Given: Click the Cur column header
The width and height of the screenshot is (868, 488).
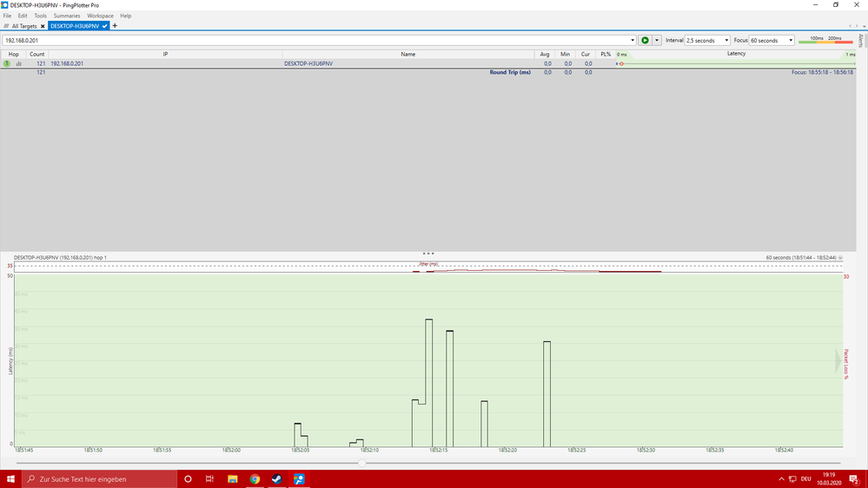Looking at the screenshot, I should coord(585,54).
